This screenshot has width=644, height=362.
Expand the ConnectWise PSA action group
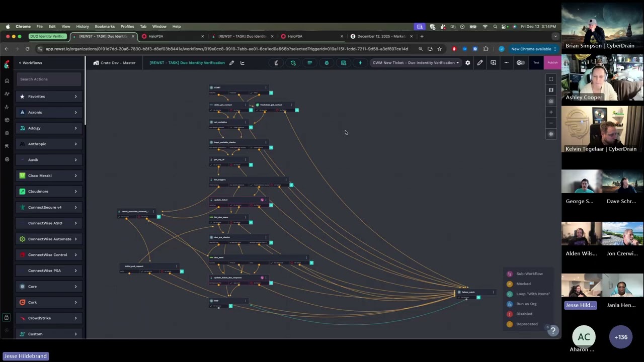[x=49, y=270]
